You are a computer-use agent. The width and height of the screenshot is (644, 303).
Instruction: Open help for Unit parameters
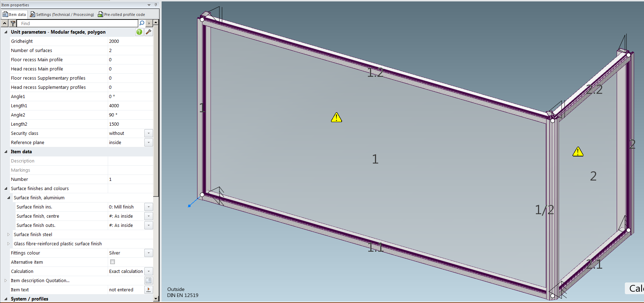point(139,32)
